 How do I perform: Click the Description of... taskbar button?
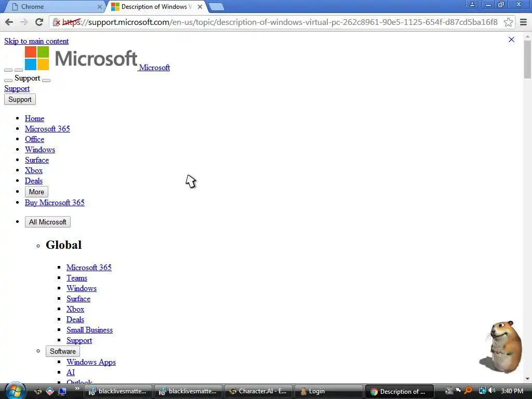pyautogui.click(x=399, y=391)
